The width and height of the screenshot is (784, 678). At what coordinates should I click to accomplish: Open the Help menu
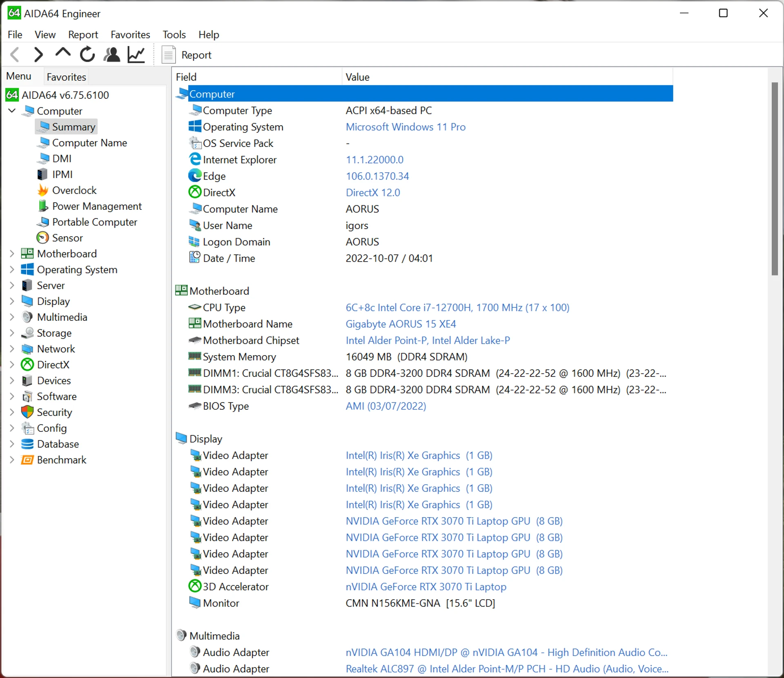tap(209, 35)
